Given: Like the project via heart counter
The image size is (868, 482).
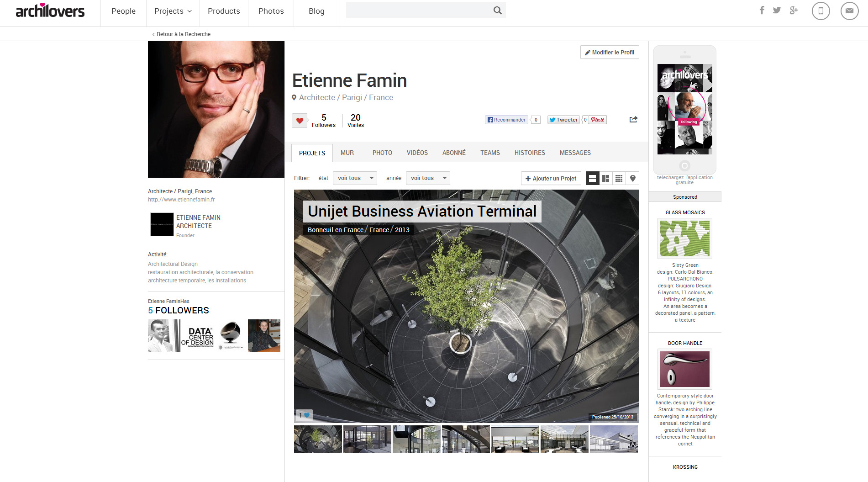Looking at the screenshot, I should tap(304, 415).
